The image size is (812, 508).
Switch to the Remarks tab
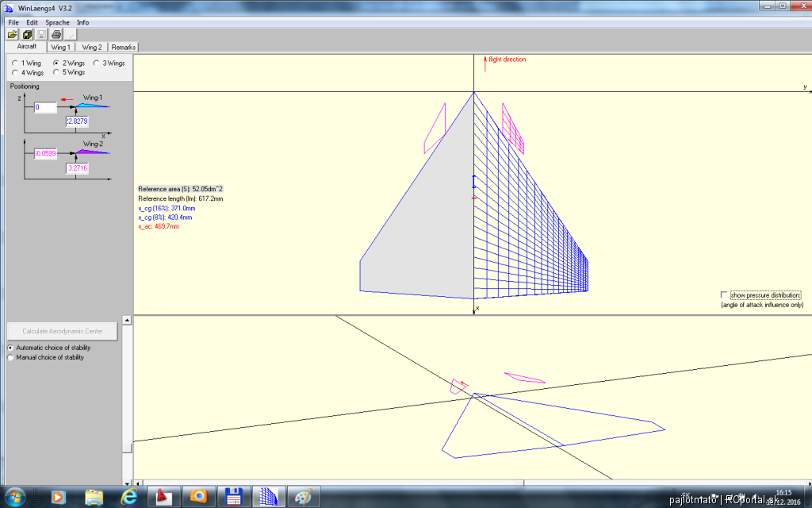pos(123,47)
